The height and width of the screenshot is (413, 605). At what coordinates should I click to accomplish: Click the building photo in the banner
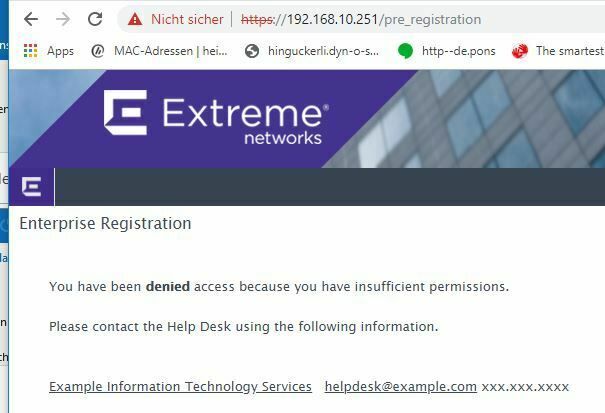[x=490, y=118]
